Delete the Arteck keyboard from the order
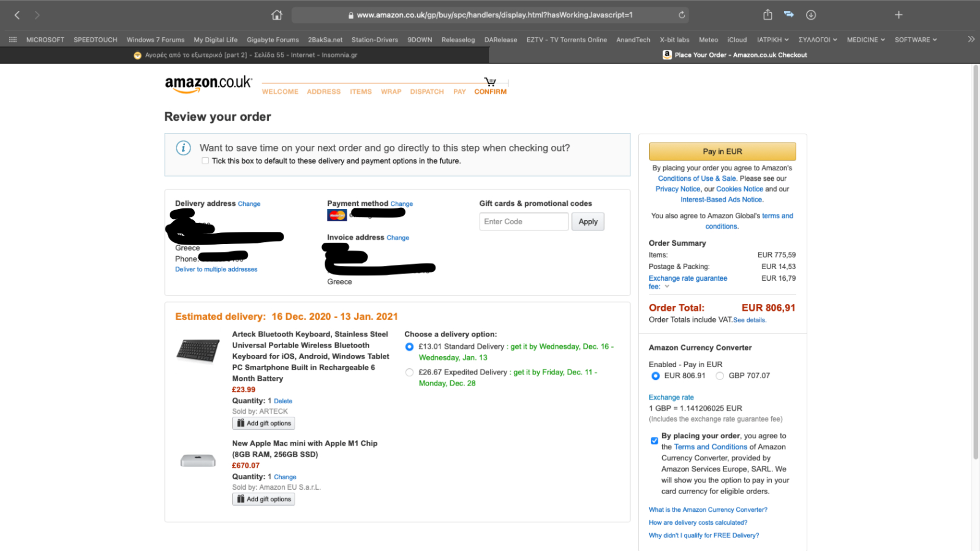 [x=283, y=401]
